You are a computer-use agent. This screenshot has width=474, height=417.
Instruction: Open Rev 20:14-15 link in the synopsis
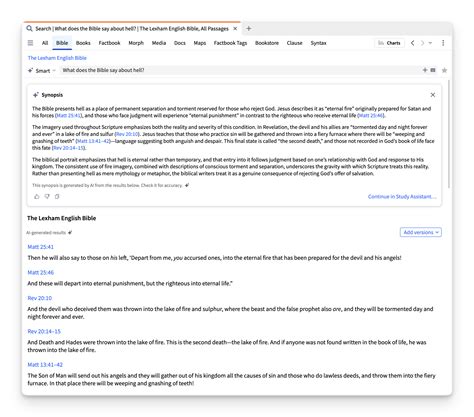tap(69, 148)
